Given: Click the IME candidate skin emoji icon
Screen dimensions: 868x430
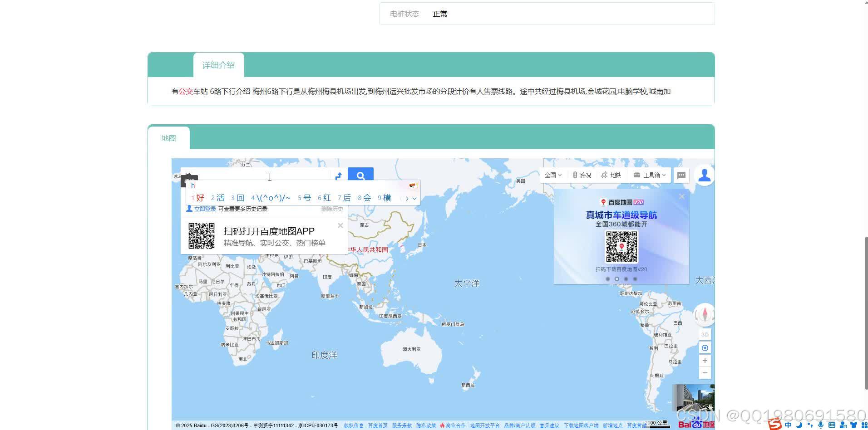Looking at the screenshot, I should pos(412,186).
